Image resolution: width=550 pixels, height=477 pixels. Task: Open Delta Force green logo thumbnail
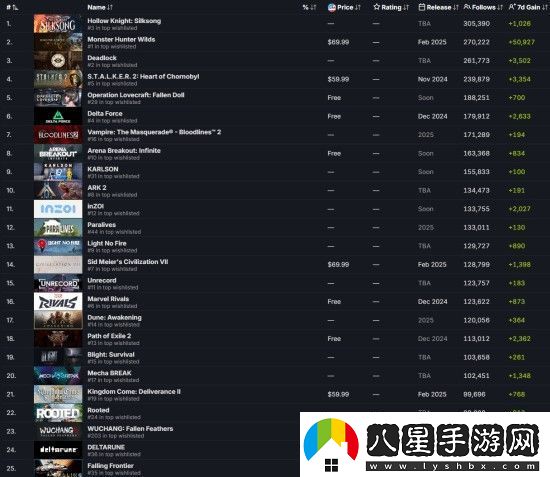coord(58,116)
